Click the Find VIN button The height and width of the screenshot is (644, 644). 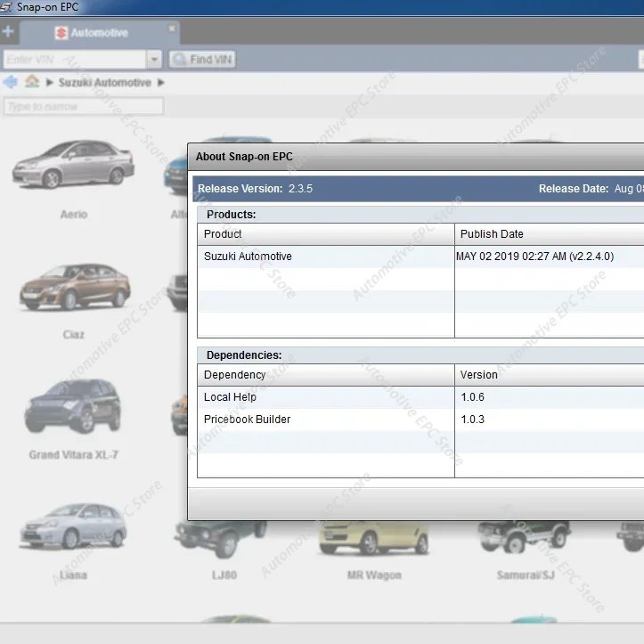point(202,60)
